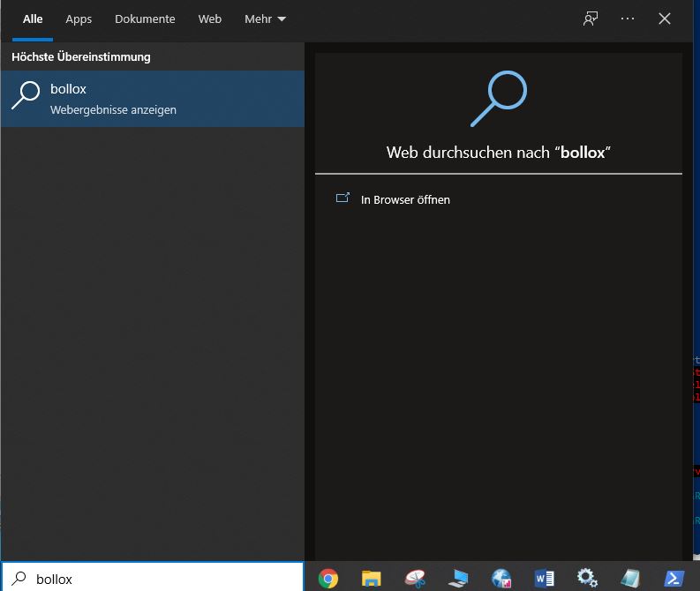Click the magnifier icon beside bollox result
Viewport: 700px width, 591px height.
26,95
